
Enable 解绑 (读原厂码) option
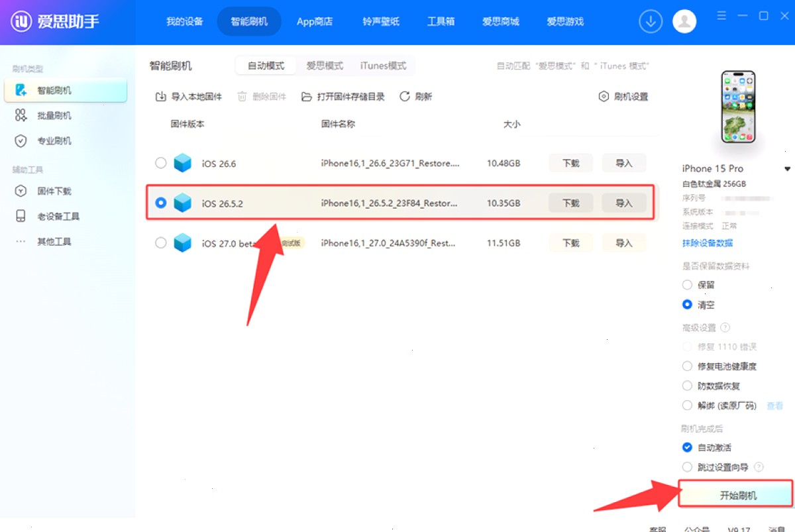687,405
